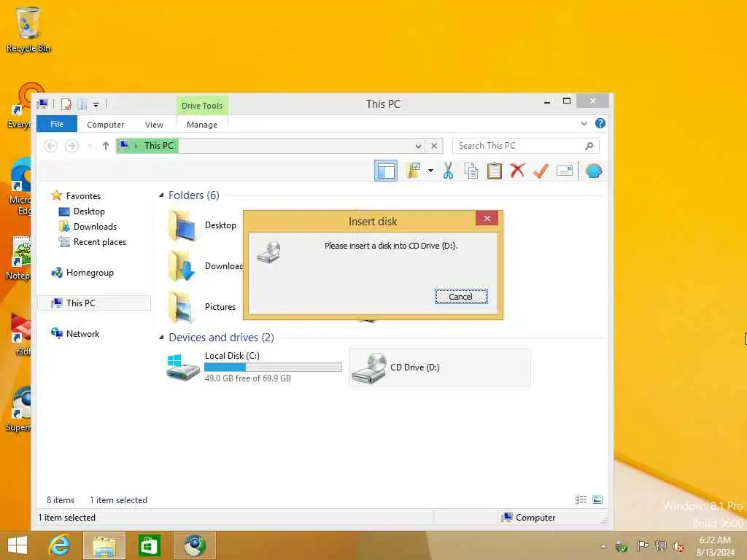Click the orange checkmark Properties icon
The height and width of the screenshot is (560, 747).
click(x=541, y=171)
